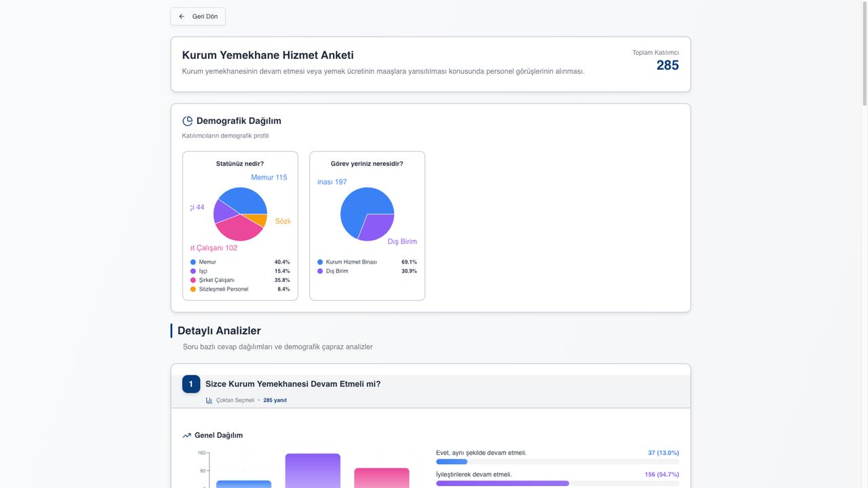Image resolution: width=868 pixels, height=488 pixels.
Task: Select the purple Dış Birim pie slice
Action: [376, 226]
